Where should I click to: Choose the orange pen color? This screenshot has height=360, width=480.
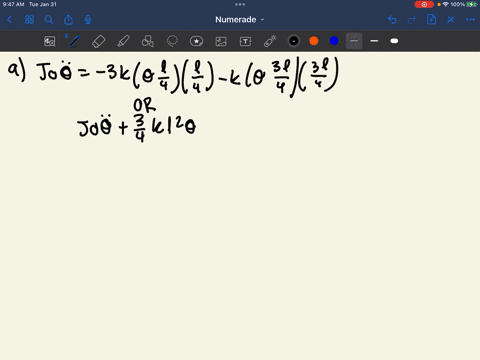[x=314, y=41]
